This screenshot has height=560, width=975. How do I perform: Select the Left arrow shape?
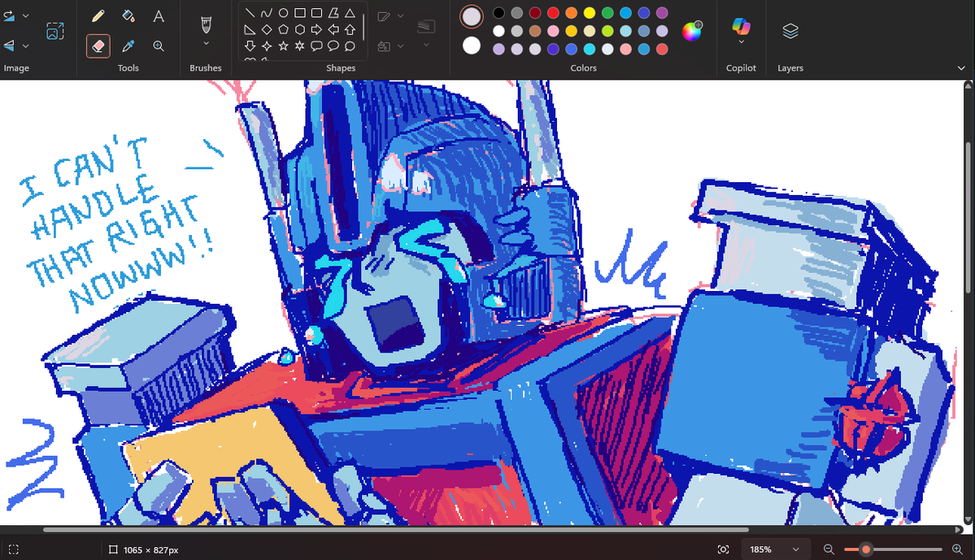click(333, 29)
